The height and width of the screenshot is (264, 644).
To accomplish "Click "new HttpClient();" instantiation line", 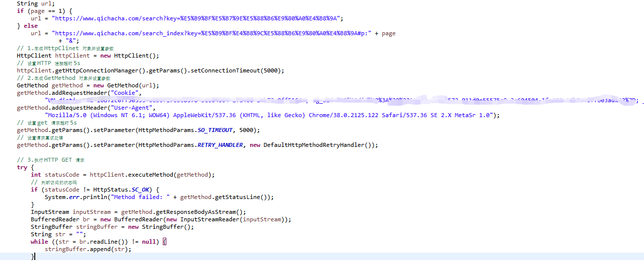I will (88, 56).
